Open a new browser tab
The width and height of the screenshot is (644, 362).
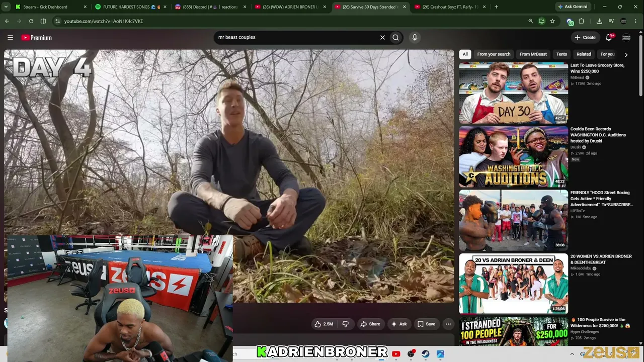pyautogui.click(x=496, y=7)
